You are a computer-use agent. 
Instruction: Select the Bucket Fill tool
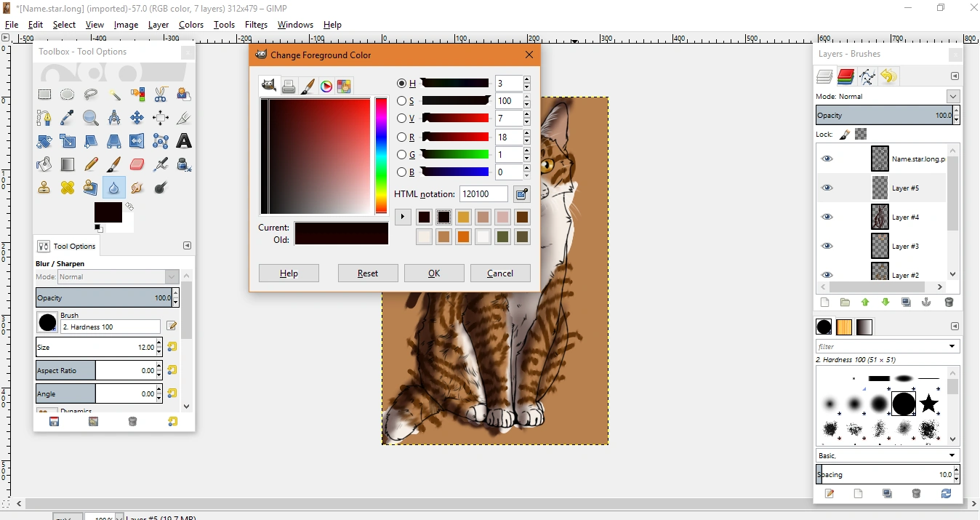pos(44,164)
